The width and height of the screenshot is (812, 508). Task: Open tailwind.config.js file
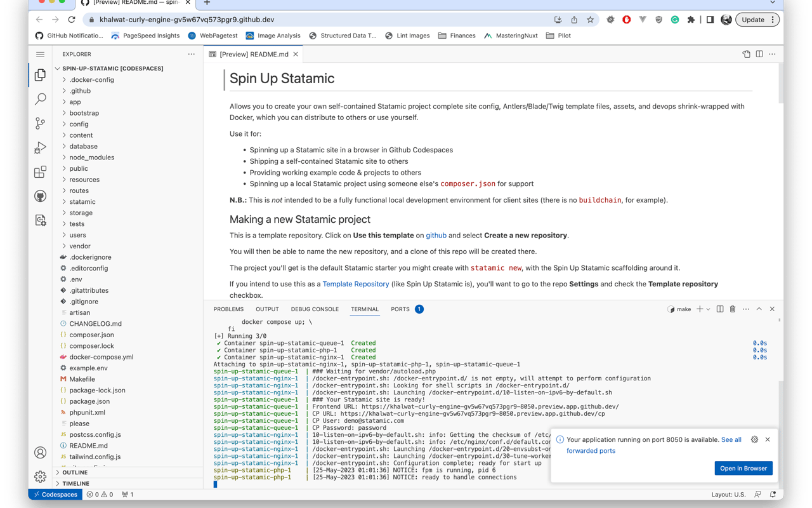click(95, 457)
